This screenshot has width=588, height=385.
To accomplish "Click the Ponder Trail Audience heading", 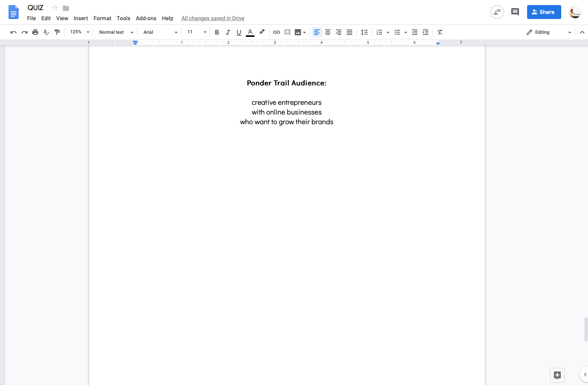I will pyautogui.click(x=287, y=83).
